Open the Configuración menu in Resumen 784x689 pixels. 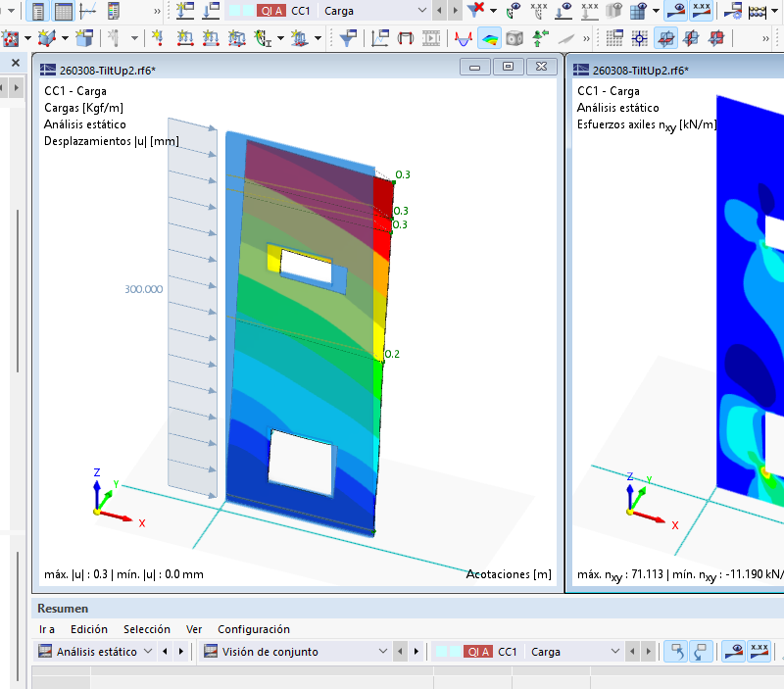pos(254,629)
